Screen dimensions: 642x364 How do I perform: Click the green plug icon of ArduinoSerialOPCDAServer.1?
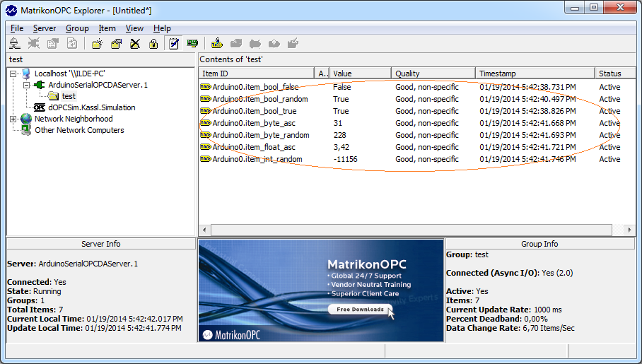[x=39, y=85]
